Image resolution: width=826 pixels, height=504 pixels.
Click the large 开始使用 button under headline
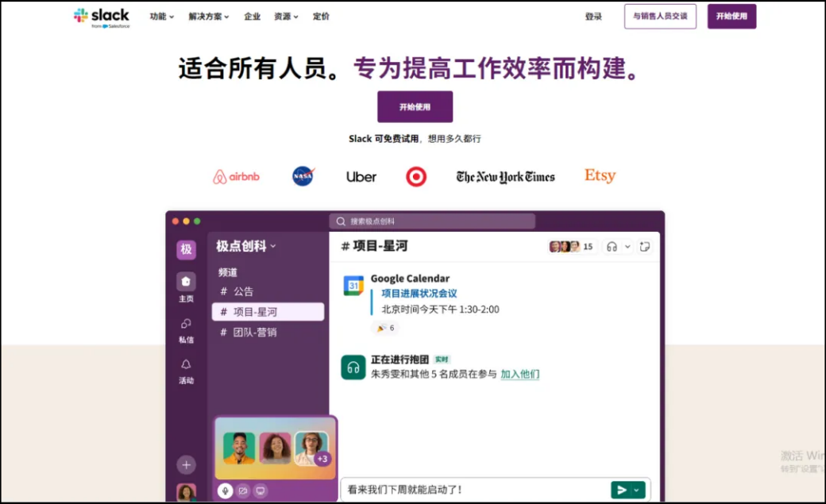coord(415,107)
